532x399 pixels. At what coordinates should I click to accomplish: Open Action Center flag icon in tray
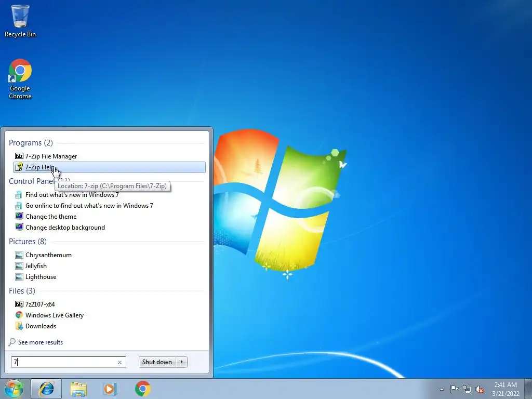click(x=454, y=389)
